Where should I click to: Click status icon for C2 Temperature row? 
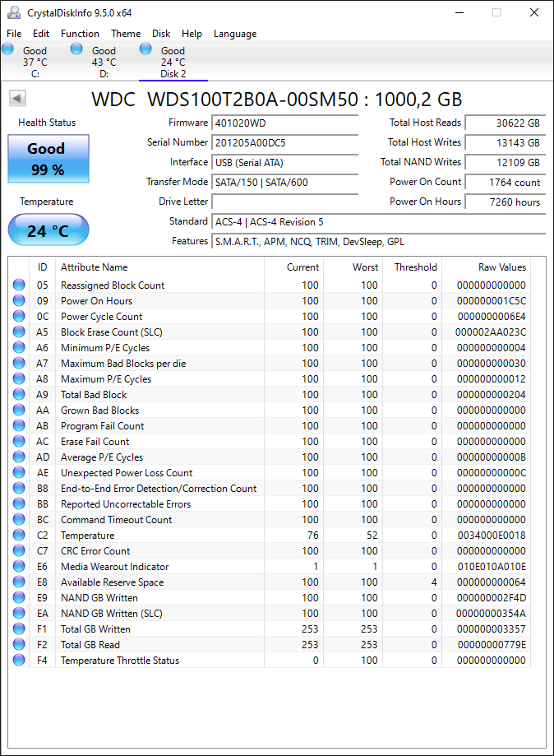tap(19, 535)
